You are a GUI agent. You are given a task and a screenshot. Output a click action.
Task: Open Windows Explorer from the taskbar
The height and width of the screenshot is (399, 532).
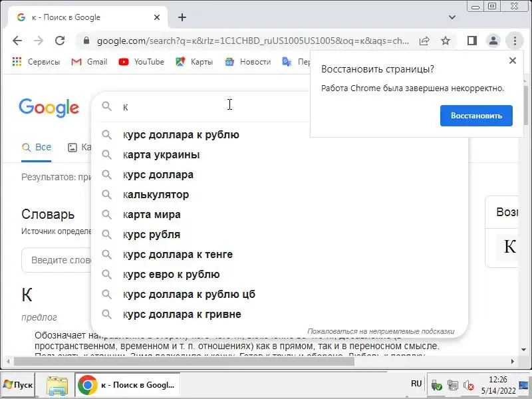tap(57, 384)
